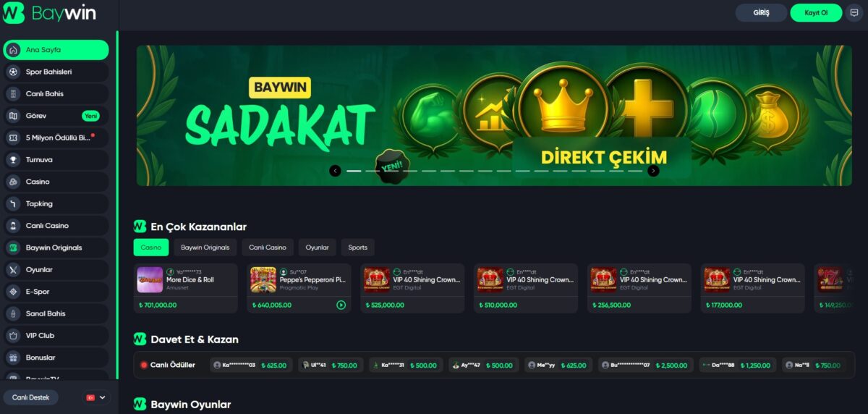Click the Kayıt Ol register button

point(816,13)
